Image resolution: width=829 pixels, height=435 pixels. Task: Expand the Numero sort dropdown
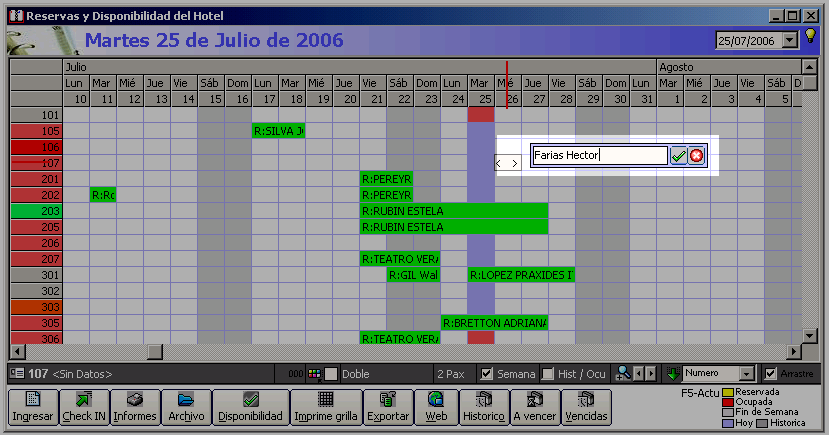coord(745,374)
